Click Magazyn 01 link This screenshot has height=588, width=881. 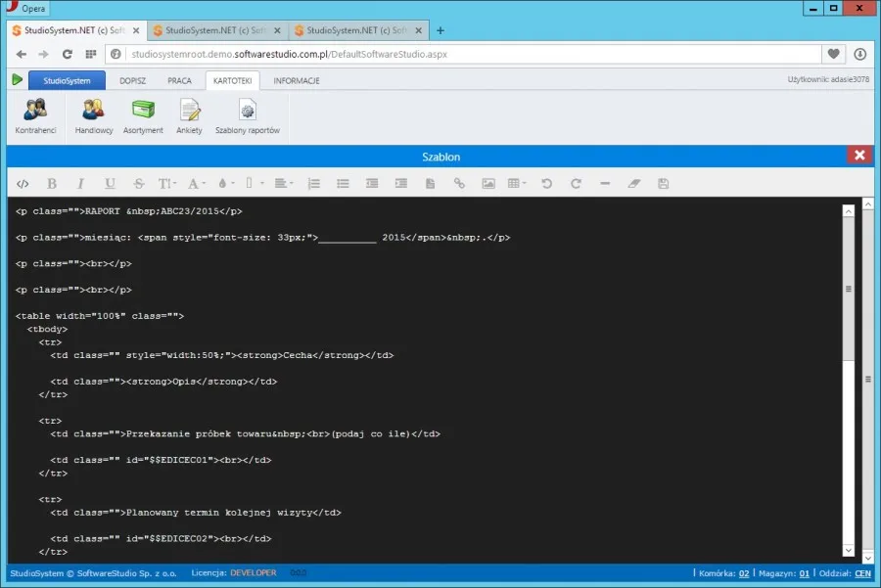pyautogui.click(x=804, y=573)
